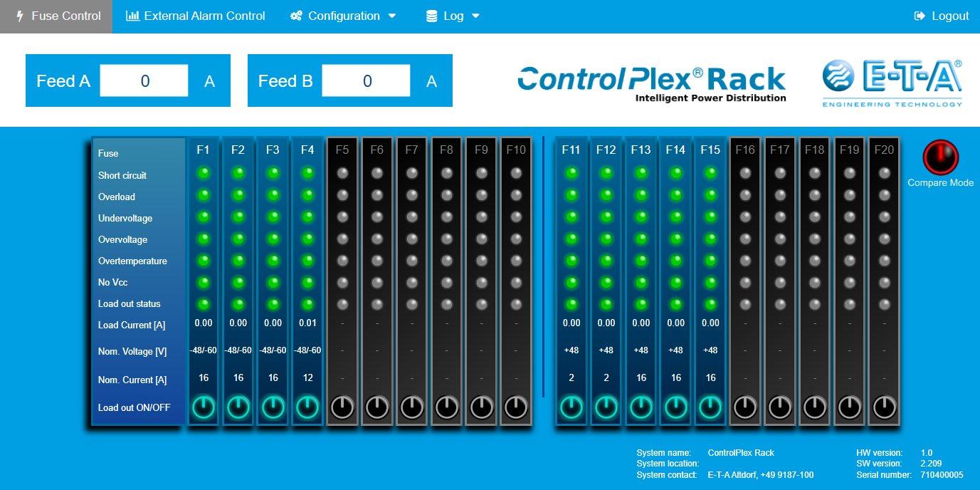This screenshot has width=980, height=490.
Task: Click inactive F16 power button
Action: [745, 407]
